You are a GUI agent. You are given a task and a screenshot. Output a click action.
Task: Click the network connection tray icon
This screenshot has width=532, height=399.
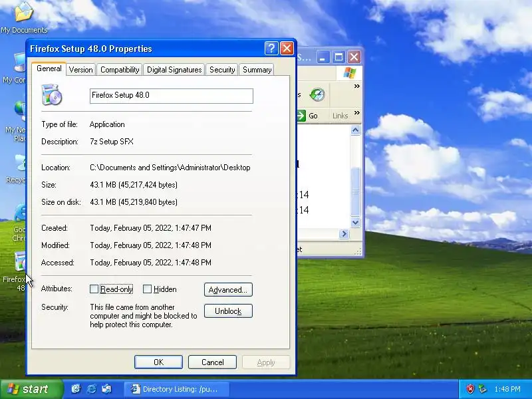point(482,389)
